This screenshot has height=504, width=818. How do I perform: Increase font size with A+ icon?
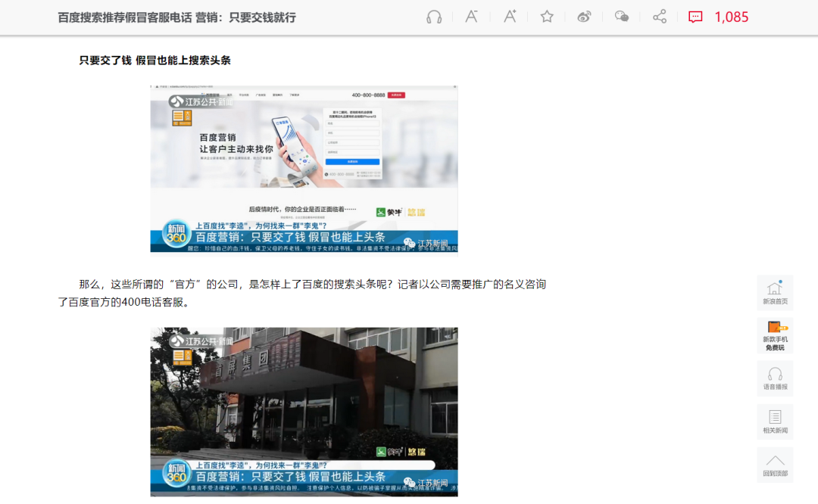click(510, 17)
